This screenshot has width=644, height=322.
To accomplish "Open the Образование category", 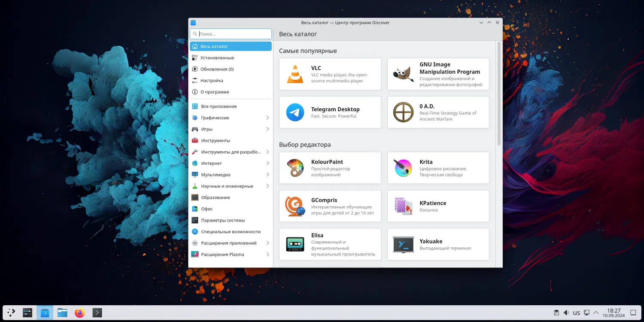I will (231, 197).
